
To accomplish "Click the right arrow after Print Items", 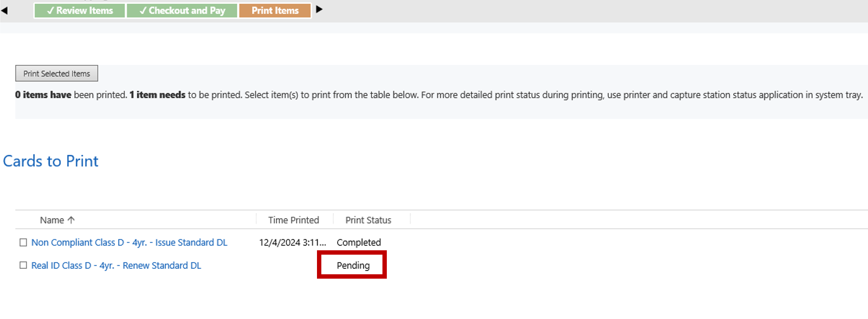I will tap(319, 9).
